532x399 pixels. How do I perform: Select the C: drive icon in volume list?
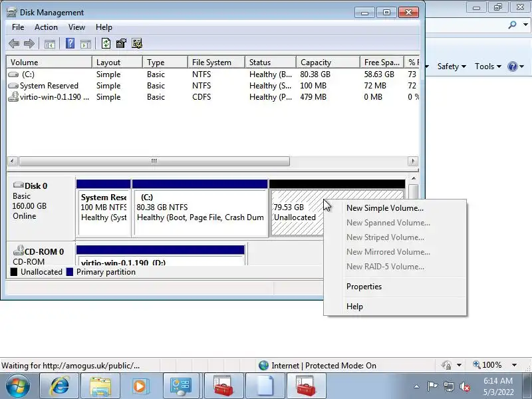coord(13,74)
